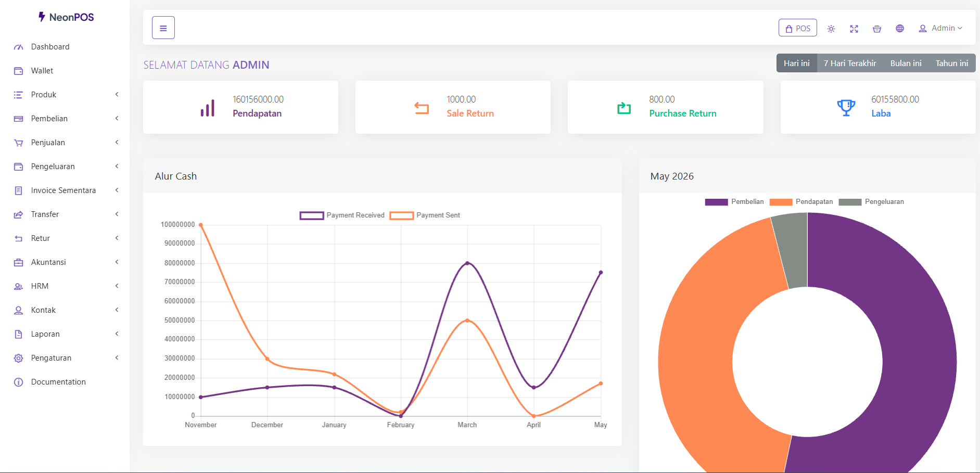Toggle Pendapatan legend swatch in donut chart
980x473 pixels.
(x=781, y=202)
